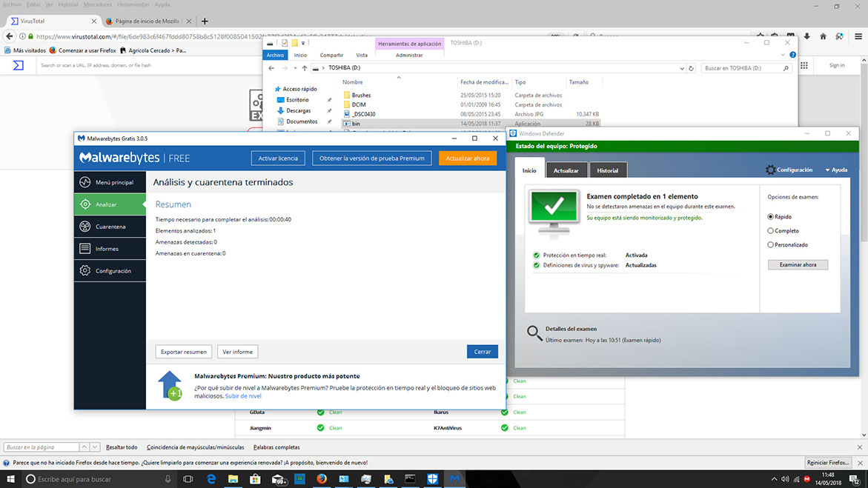Open the Compartir ribbon tab in File Explorer
868x488 pixels.
[x=331, y=55]
